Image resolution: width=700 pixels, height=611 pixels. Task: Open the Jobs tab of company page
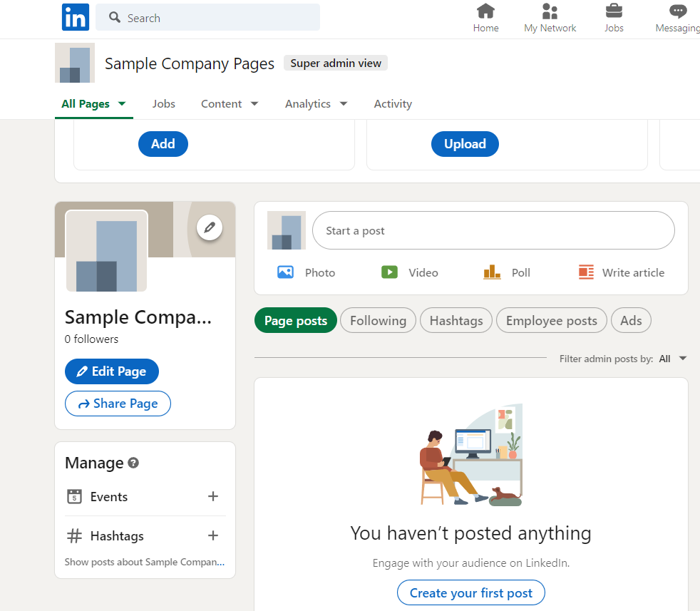163,103
